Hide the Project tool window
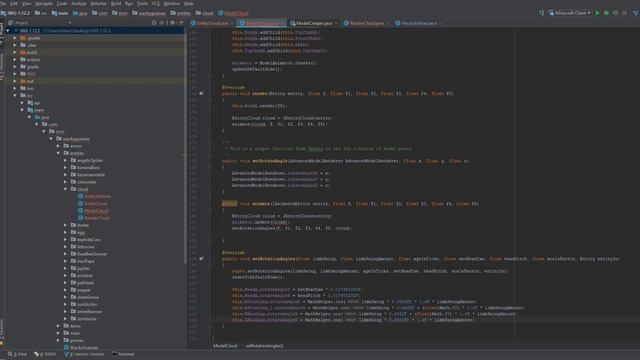 coord(182,23)
